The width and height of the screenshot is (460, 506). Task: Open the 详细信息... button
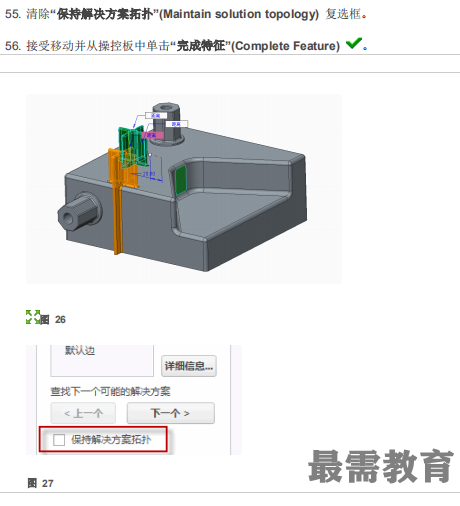(x=189, y=366)
